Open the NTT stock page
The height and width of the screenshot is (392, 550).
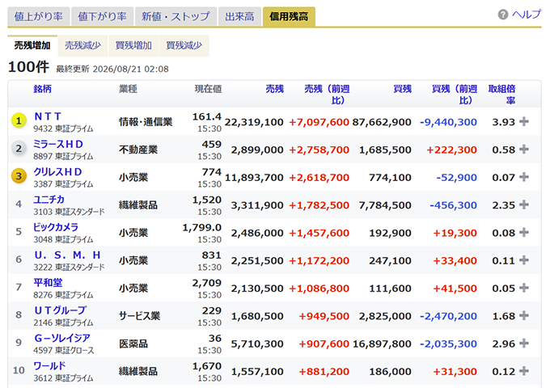pos(48,116)
